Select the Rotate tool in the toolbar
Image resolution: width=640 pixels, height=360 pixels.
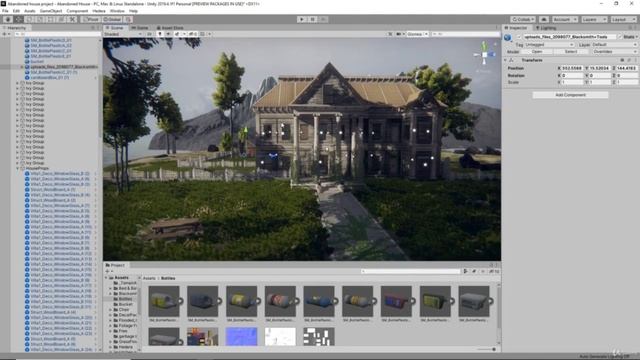pos(29,19)
